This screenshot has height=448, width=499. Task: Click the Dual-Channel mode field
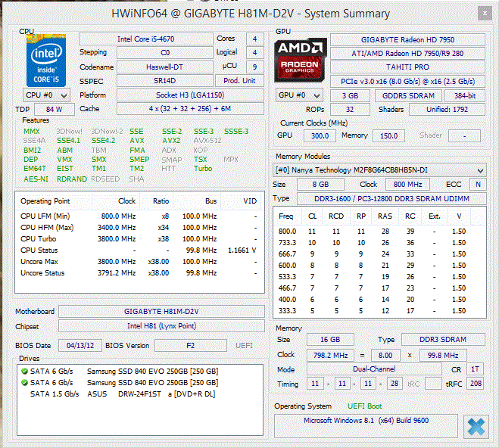coord(374,369)
